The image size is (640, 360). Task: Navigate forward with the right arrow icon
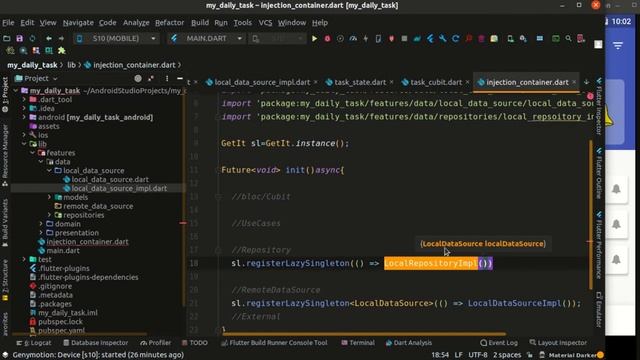click(x=61, y=38)
